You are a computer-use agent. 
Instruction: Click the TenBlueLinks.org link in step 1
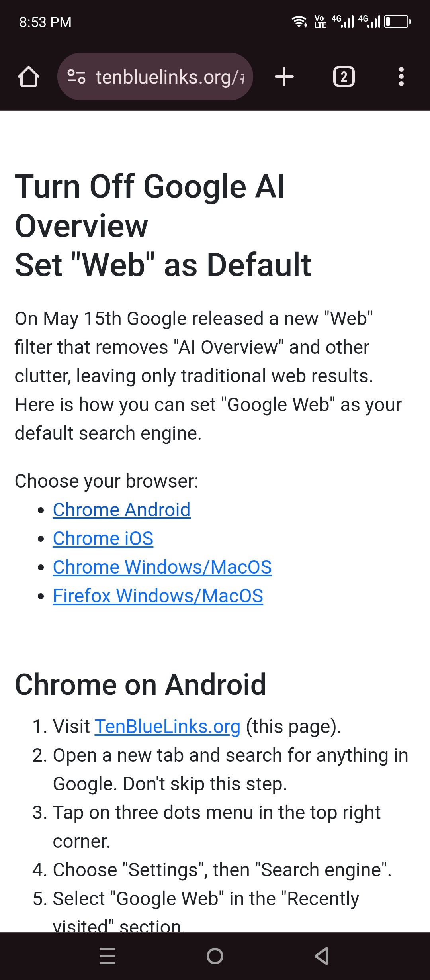(168, 726)
